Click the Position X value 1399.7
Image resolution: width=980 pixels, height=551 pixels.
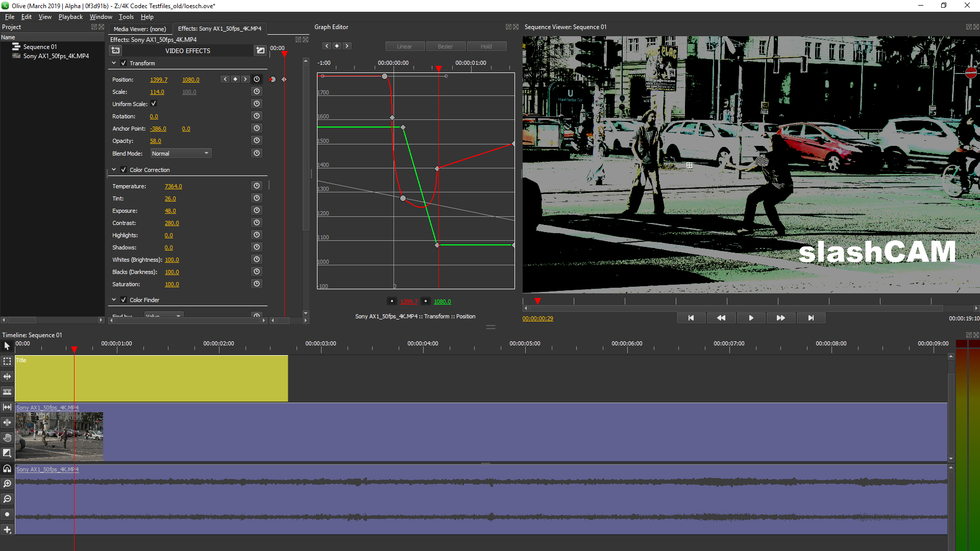pyautogui.click(x=159, y=80)
